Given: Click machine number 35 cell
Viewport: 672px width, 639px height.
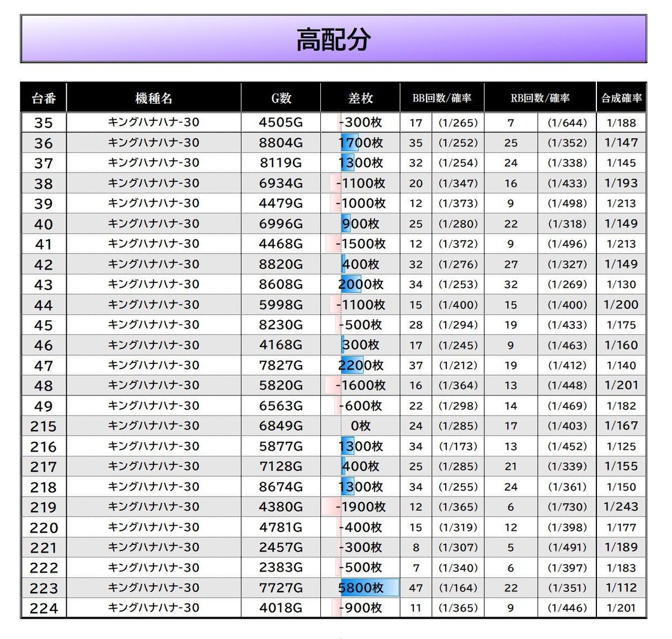Looking at the screenshot, I should 44,123.
